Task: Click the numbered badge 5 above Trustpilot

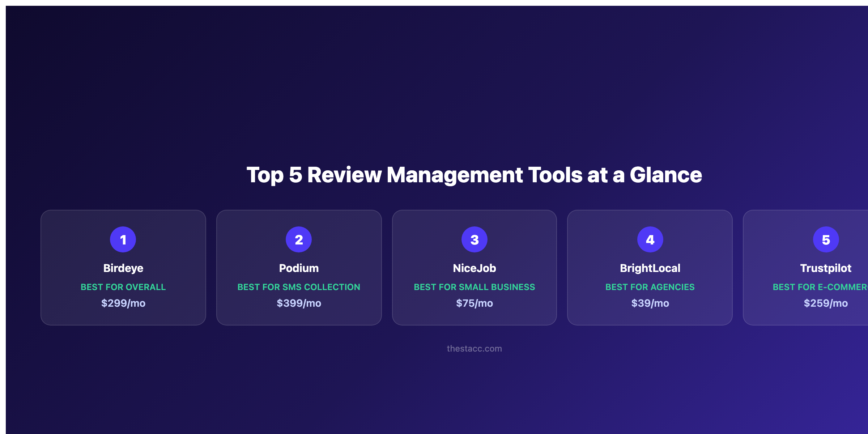Action: [826, 239]
